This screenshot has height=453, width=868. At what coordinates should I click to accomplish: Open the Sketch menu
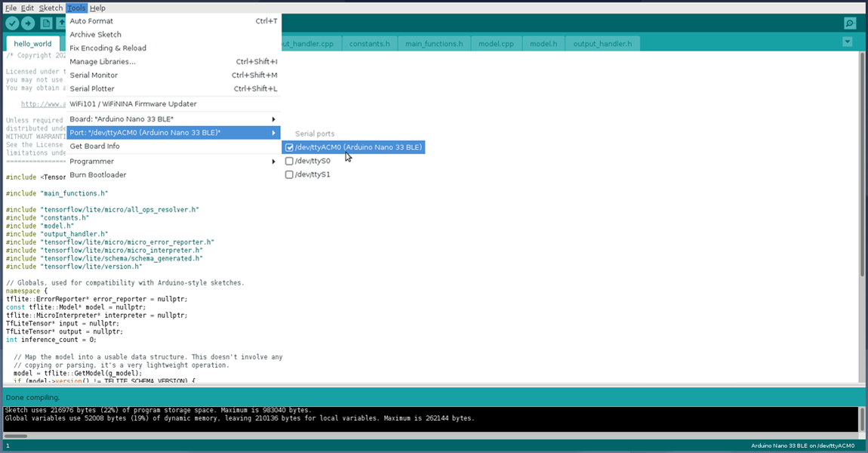(x=51, y=8)
